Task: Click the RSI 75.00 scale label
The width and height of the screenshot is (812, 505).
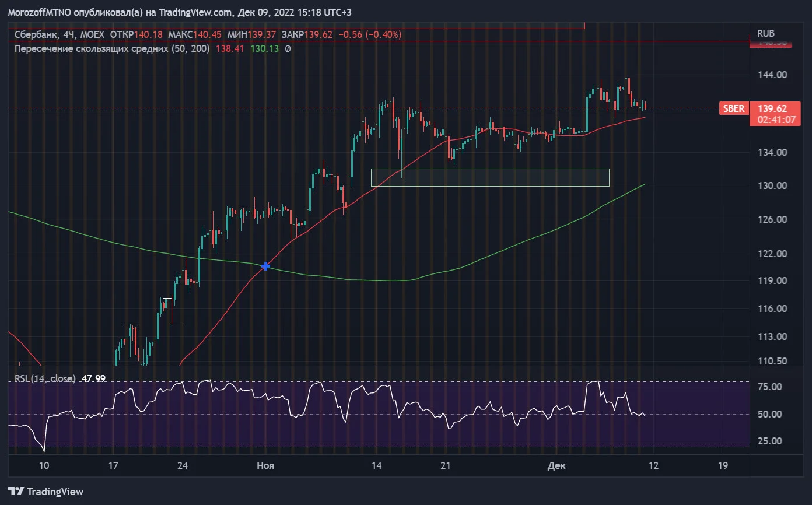Action: click(770, 387)
